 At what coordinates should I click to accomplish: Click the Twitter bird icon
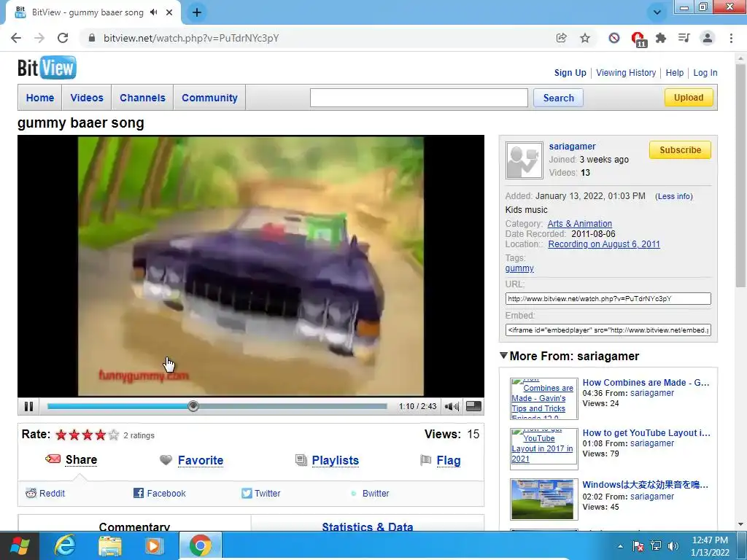tap(247, 494)
